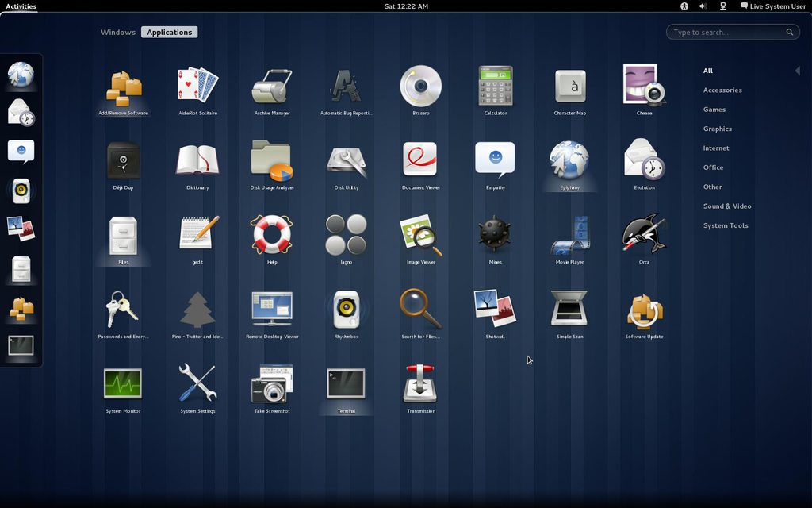Open the Live System User menu
The image size is (812, 508).
pyautogui.click(x=772, y=6)
